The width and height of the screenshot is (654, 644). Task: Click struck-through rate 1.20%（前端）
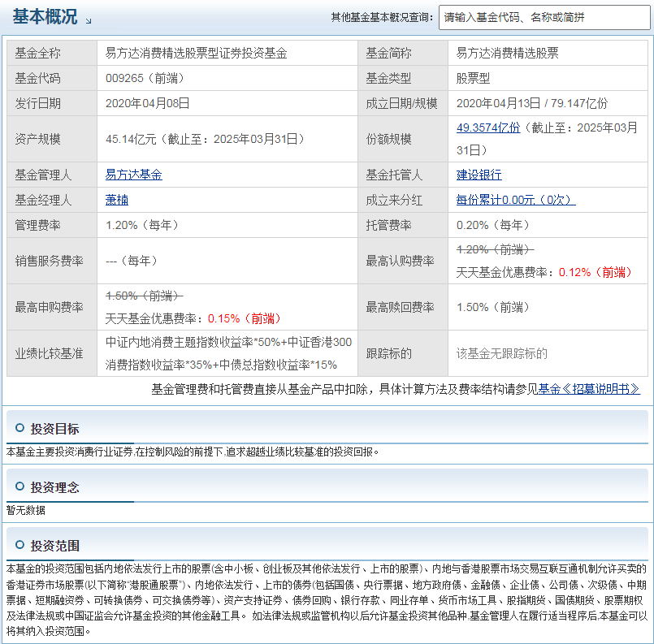495,249
